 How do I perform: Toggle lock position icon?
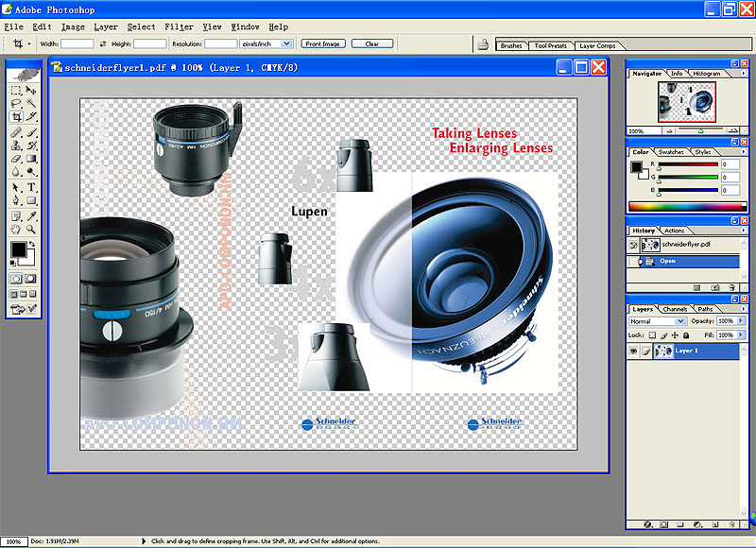coord(675,335)
